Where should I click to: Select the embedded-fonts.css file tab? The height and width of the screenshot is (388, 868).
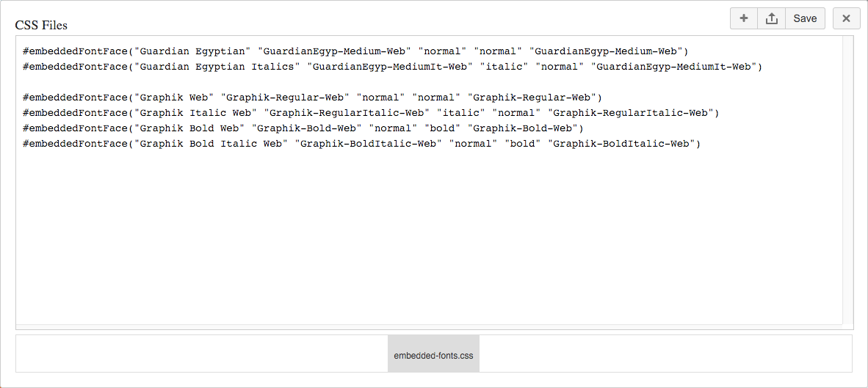(433, 354)
